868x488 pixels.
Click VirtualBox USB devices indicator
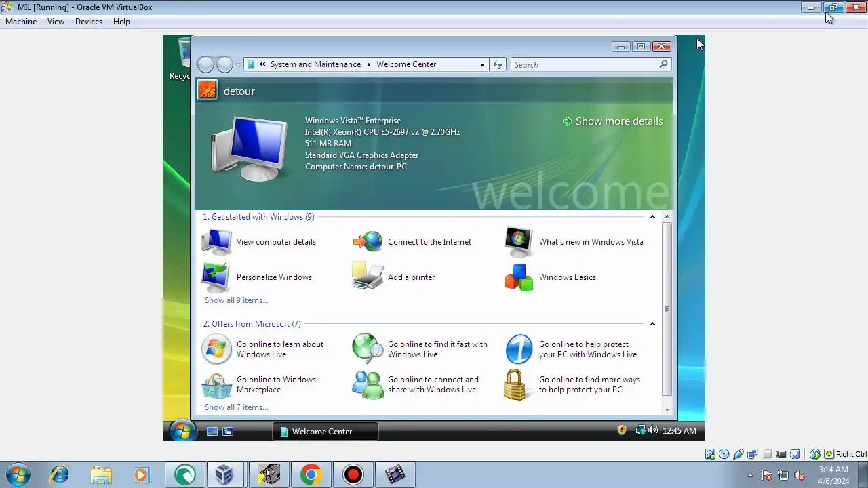pyautogui.click(x=738, y=454)
